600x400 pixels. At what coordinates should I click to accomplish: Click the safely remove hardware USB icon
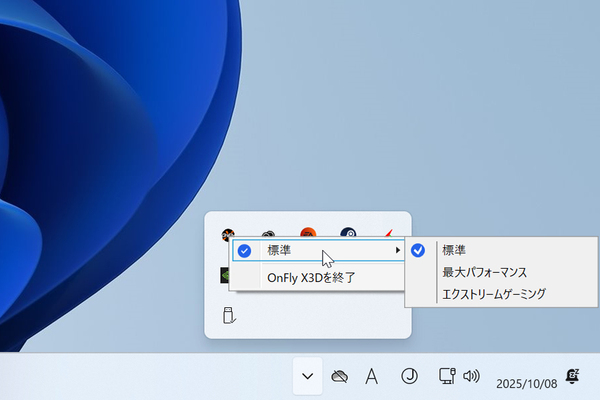point(229,317)
